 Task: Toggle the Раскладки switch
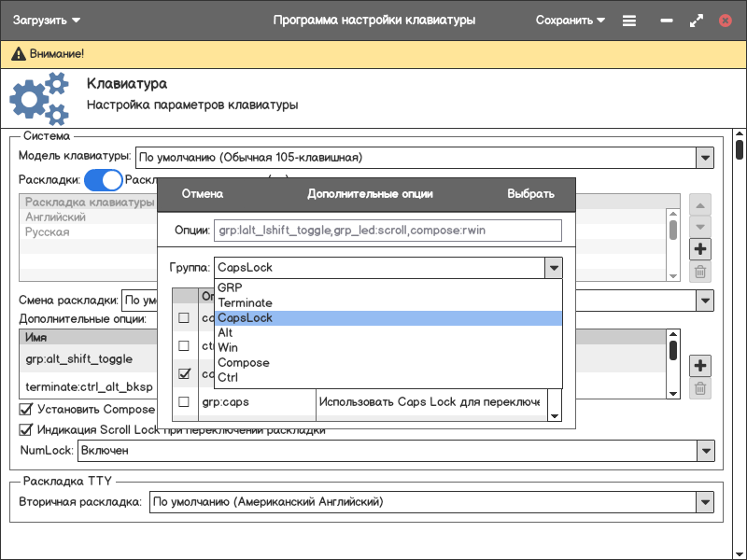click(103, 180)
